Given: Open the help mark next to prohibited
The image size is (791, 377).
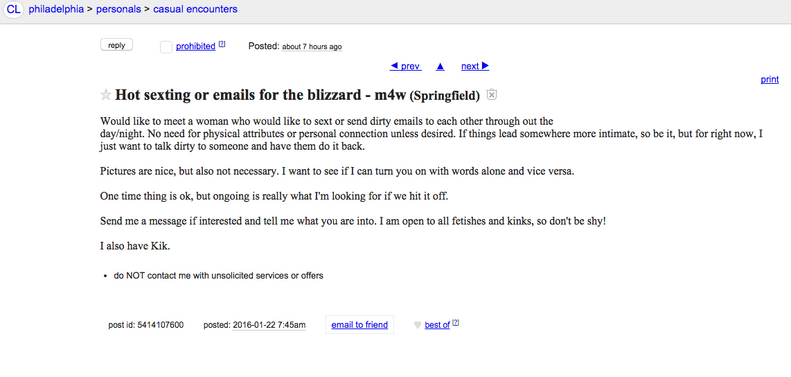Looking at the screenshot, I should (221, 44).
